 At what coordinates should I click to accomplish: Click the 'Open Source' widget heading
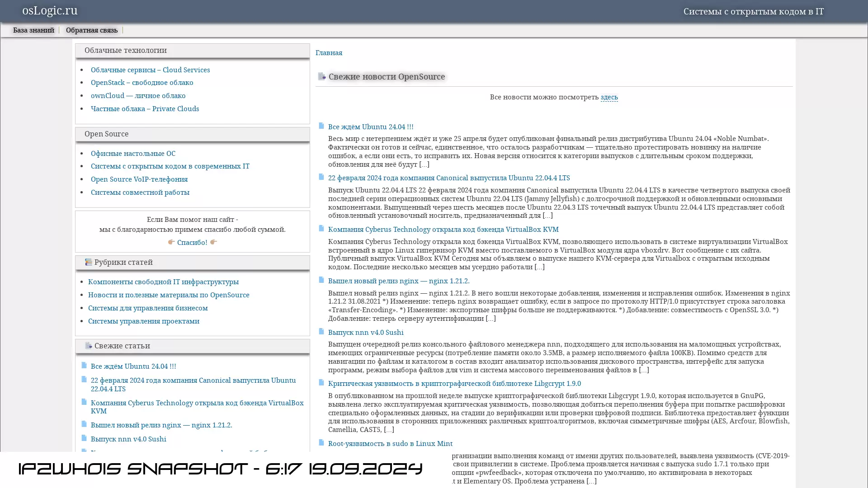107,134
